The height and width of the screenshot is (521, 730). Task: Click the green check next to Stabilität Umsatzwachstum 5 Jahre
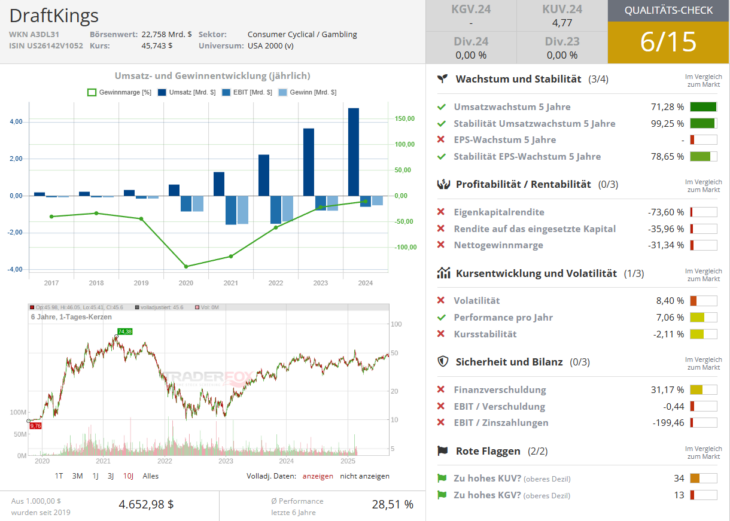click(x=441, y=124)
